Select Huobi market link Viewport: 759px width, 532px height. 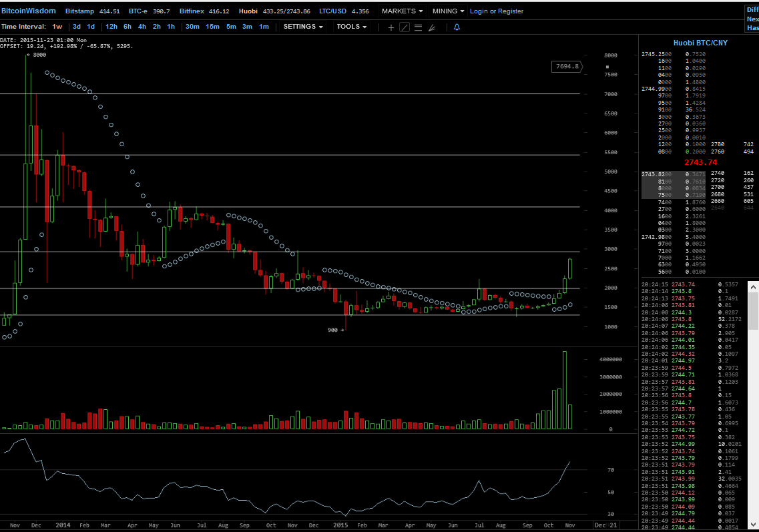pos(248,11)
